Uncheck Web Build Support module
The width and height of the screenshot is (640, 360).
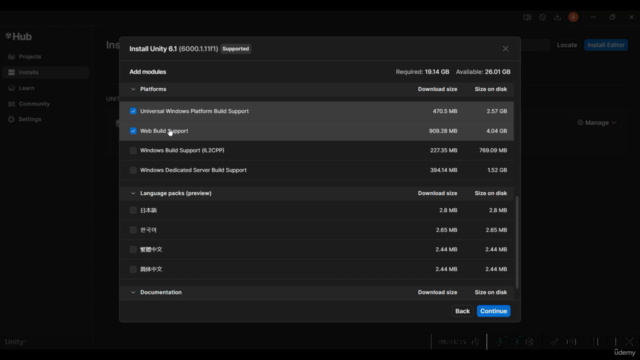point(133,131)
